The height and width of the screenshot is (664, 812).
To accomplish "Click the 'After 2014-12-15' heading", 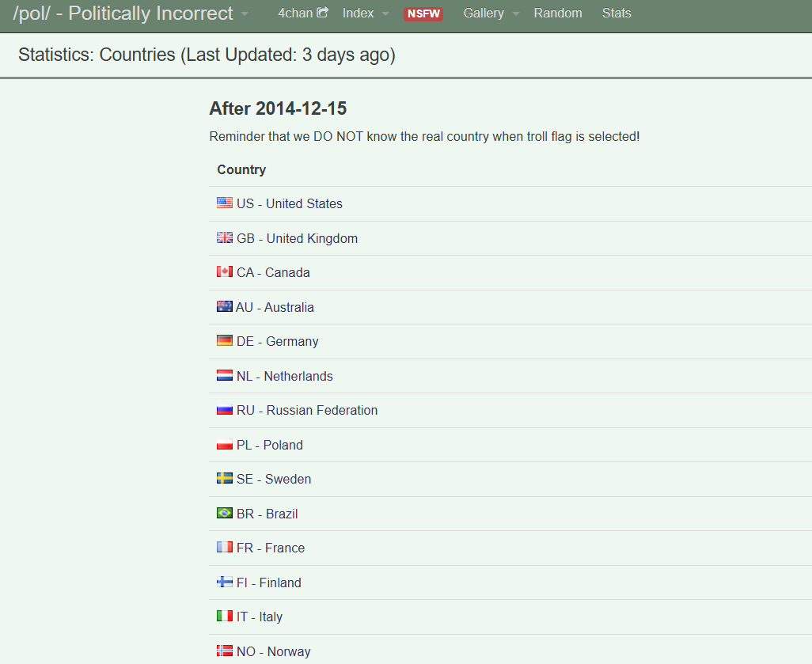I will [x=278, y=108].
